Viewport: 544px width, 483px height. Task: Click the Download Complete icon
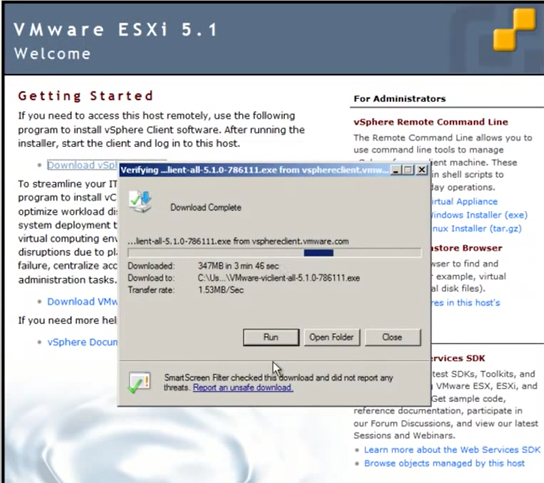point(141,202)
